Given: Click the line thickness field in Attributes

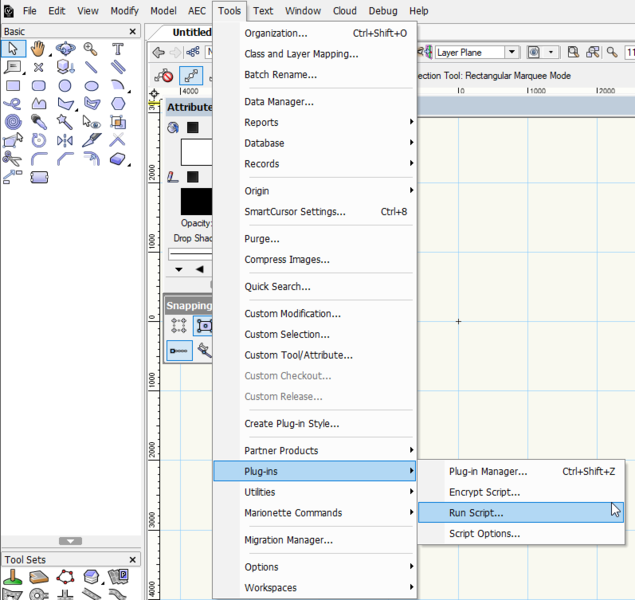Looking at the screenshot, I should 190,255.
